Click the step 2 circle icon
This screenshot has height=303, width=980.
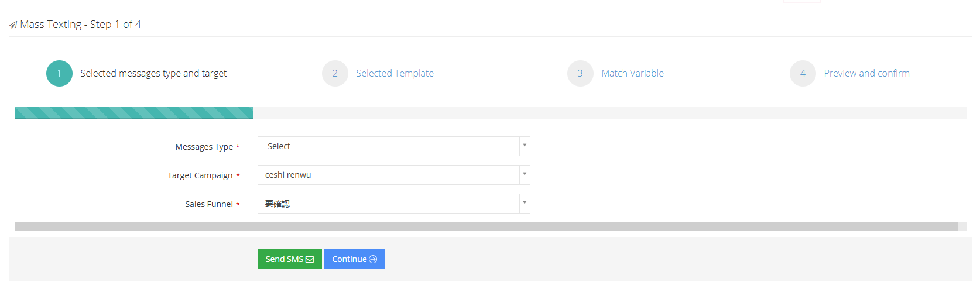pos(335,73)
